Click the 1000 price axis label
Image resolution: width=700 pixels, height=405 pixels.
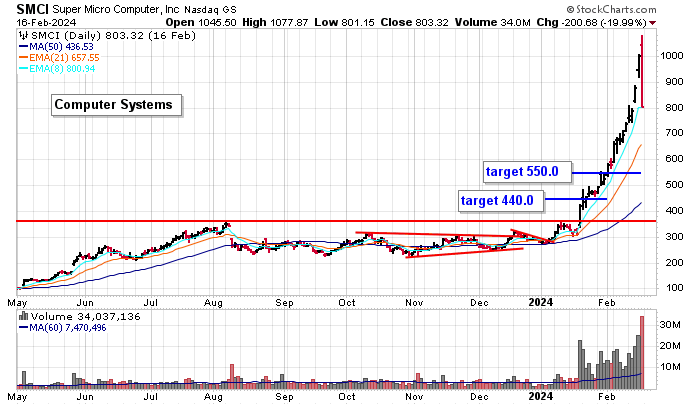tap(671, 56)
